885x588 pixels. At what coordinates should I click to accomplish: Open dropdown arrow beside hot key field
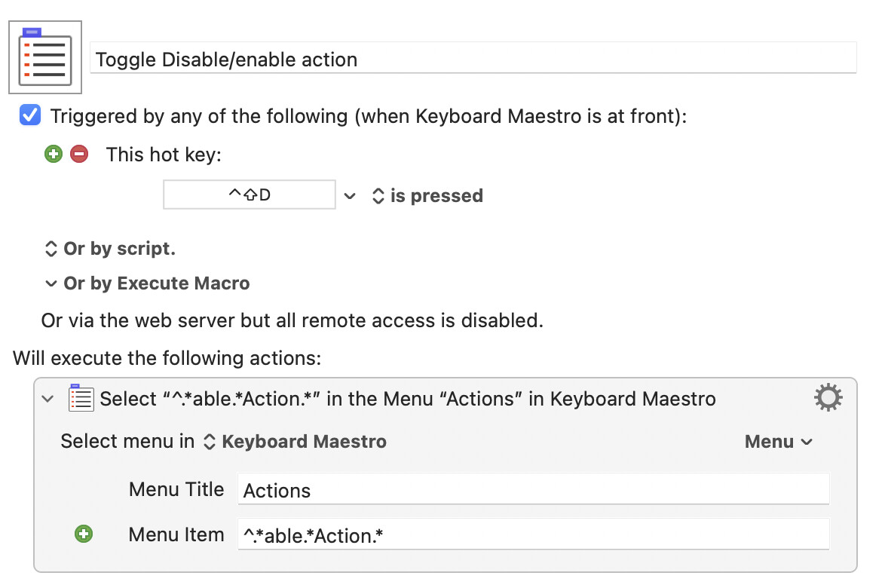click(350, 196)
